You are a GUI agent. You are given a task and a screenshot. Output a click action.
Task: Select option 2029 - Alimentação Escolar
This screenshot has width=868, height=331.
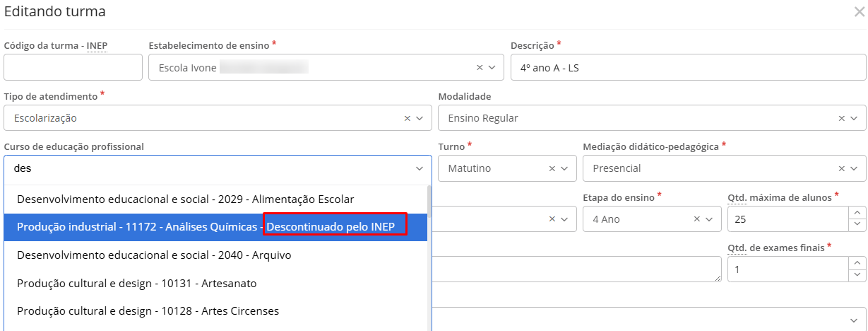(x=215, y=199)
